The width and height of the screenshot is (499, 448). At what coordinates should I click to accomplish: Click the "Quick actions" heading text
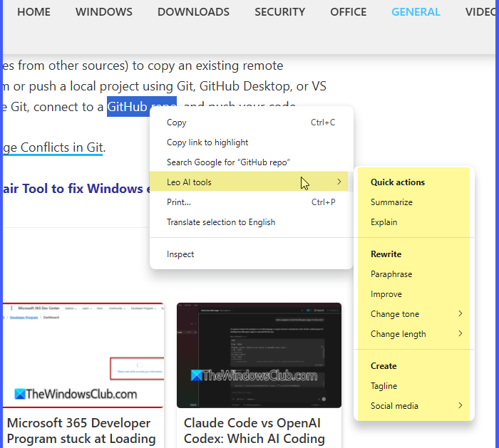pyautogui.click(x=398, y=182)
